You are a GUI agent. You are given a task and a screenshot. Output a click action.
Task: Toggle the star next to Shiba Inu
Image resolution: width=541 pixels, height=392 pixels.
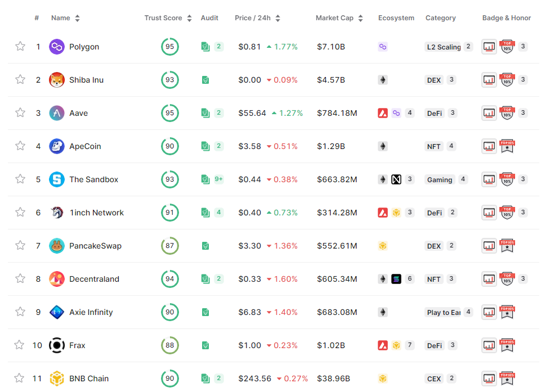click(20, 79)
